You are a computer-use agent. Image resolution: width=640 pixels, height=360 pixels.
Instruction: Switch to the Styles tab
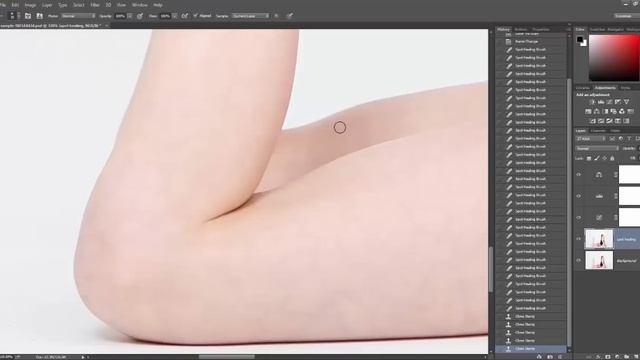pos(625,88)
